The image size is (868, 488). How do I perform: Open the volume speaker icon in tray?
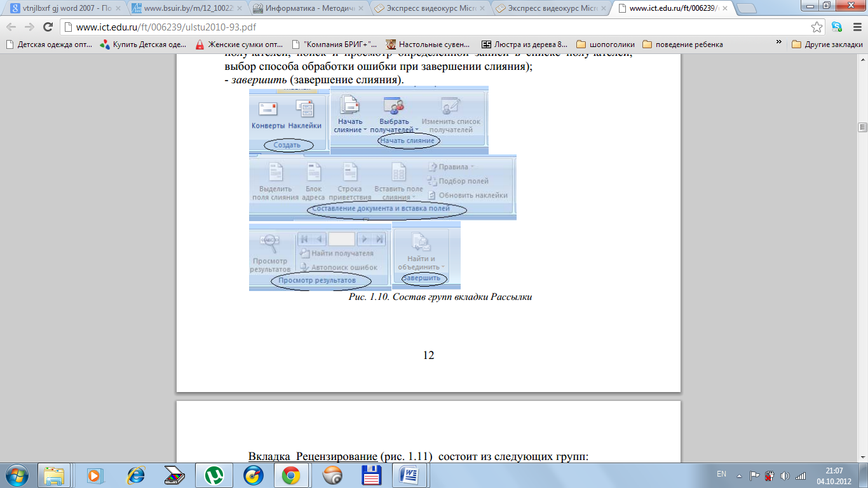pyautogui.click(x=785, y=475)
